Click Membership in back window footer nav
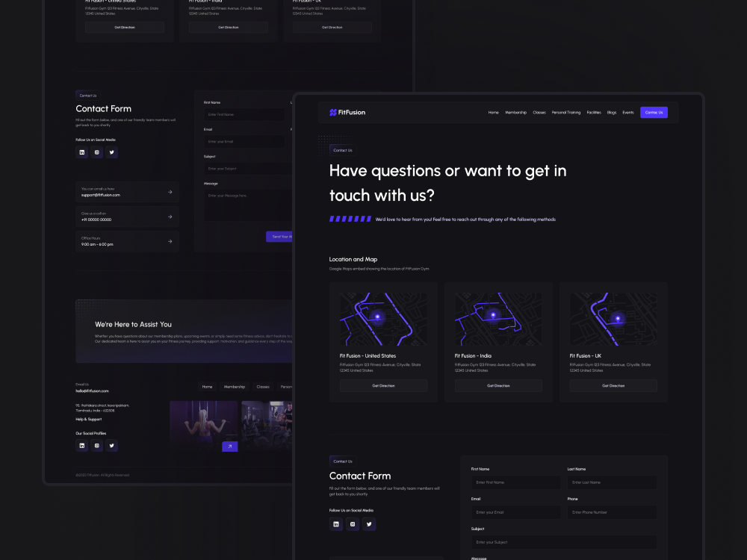747x560 pixels. [235, 387]
